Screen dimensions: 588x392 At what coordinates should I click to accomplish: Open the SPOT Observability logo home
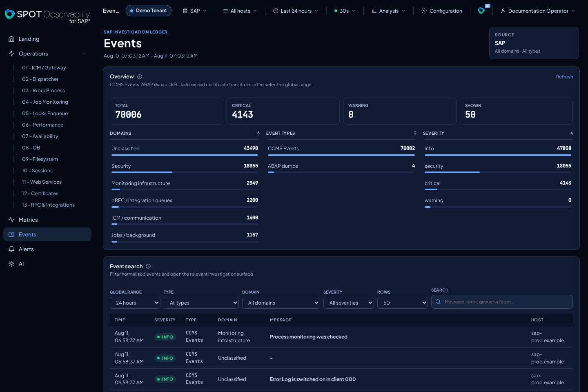click(47, 16)
